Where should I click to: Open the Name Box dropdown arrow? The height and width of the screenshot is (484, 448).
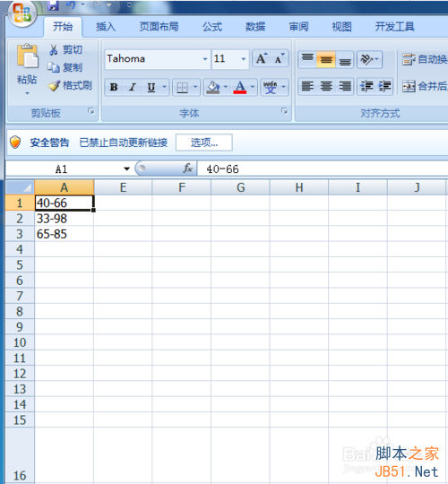click(126, 169)
